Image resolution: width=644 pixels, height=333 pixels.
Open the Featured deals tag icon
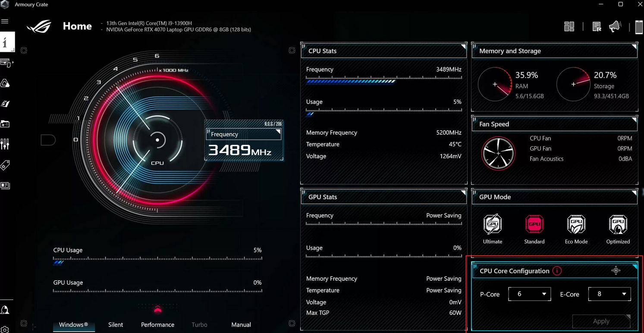[x=5, y=165]
